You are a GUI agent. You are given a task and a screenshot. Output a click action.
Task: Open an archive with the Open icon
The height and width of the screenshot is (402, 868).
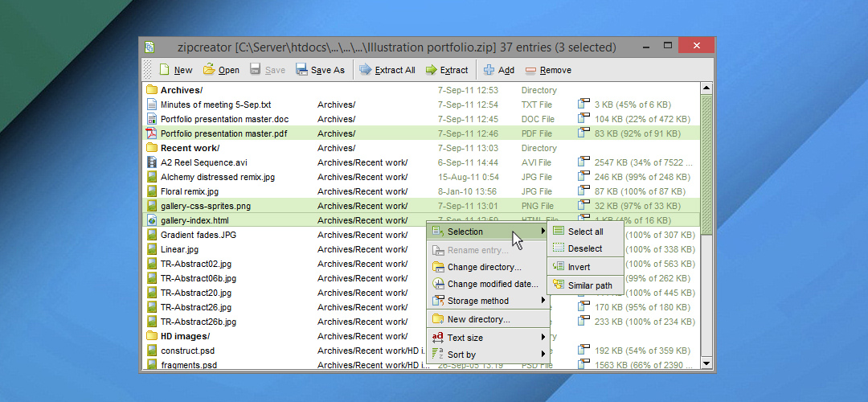pos(209,70)
